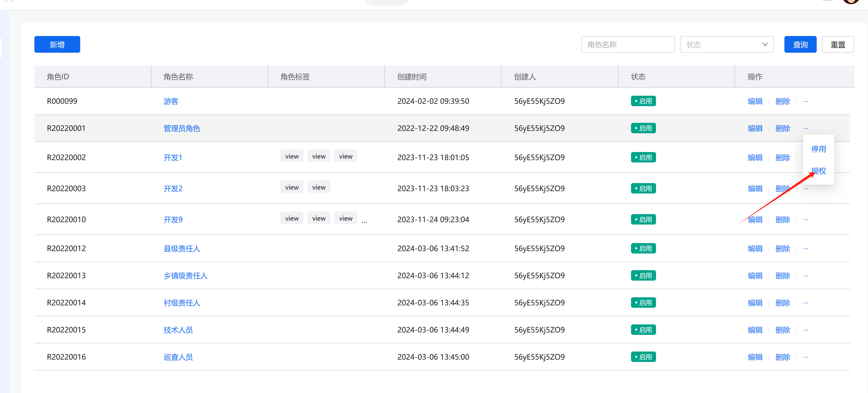Expand hidden tags ellipsis for 开发9
Screen dimensions: 868x393
(364, 221)
